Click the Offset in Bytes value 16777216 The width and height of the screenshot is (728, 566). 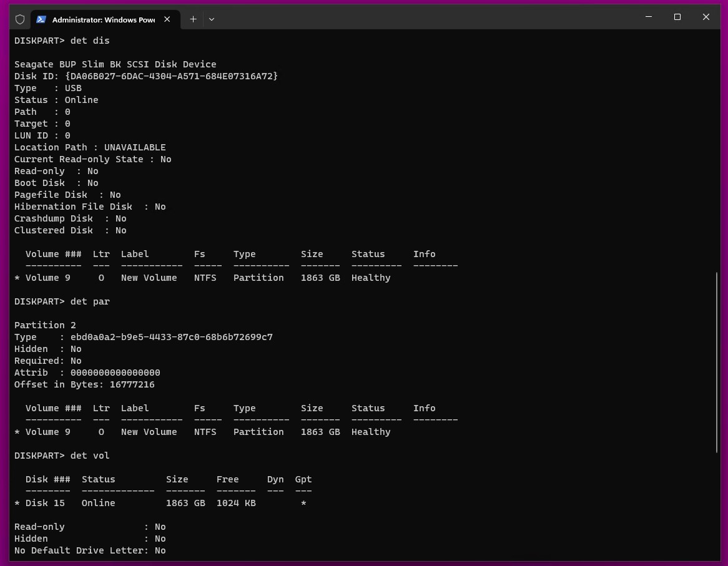(132, 384)
